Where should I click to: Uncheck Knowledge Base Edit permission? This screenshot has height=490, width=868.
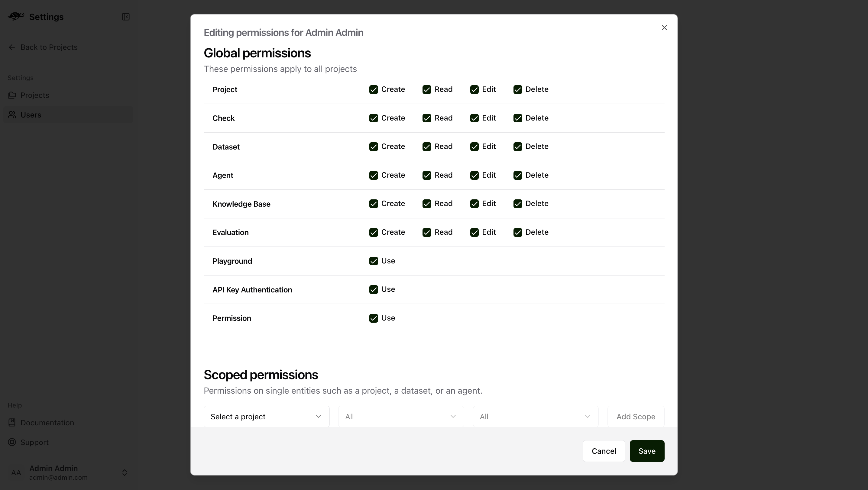point(474,204)
